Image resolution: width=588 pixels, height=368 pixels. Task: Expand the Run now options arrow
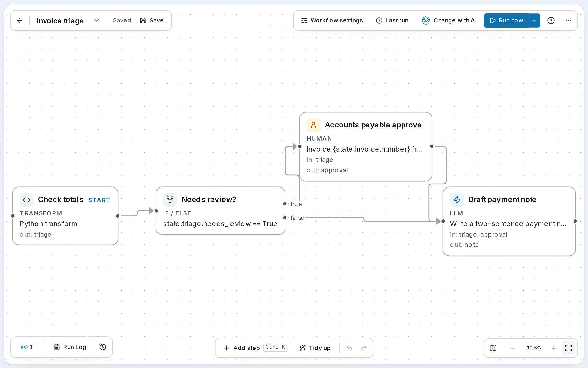point(534,20)
